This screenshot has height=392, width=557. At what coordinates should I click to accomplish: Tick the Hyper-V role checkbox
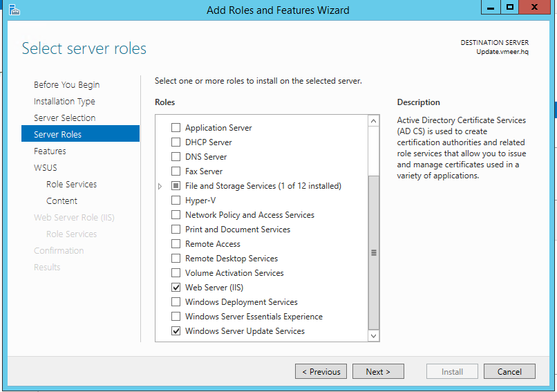click(176, 200)
